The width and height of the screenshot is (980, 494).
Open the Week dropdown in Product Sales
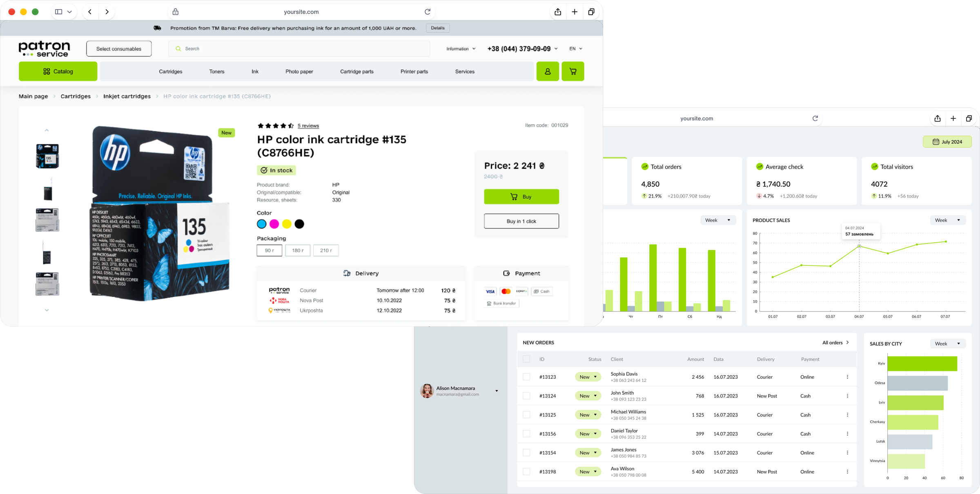coord(948,220)
